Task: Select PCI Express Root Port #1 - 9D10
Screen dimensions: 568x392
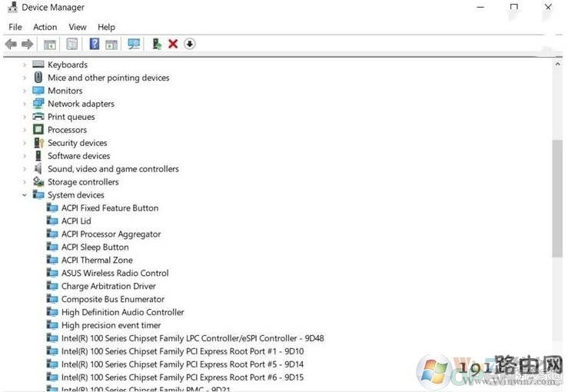Action: click(182, 351)
